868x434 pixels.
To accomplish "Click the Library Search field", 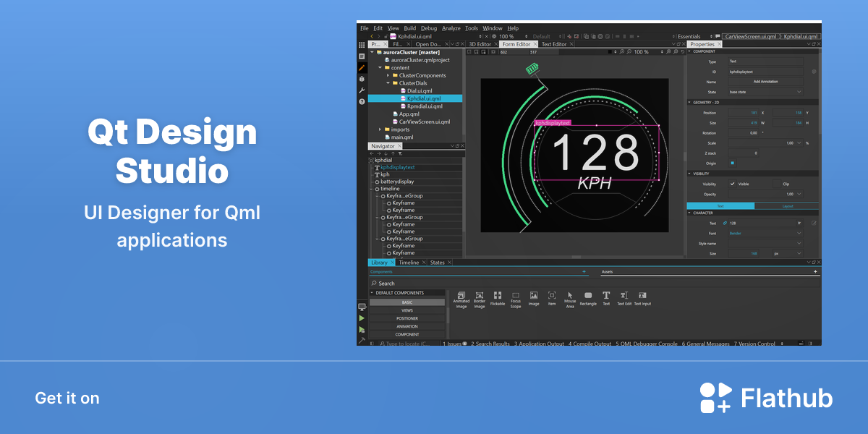I will coord(593,284).
